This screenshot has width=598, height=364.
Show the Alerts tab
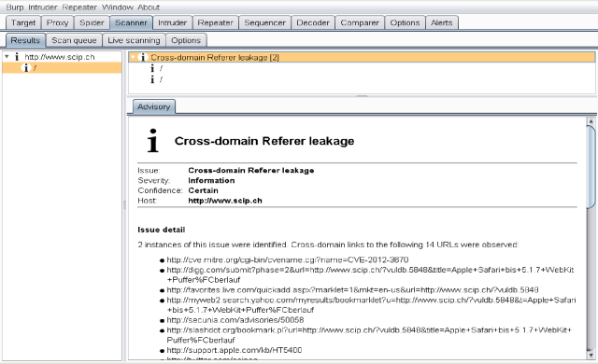coord(441,22)
